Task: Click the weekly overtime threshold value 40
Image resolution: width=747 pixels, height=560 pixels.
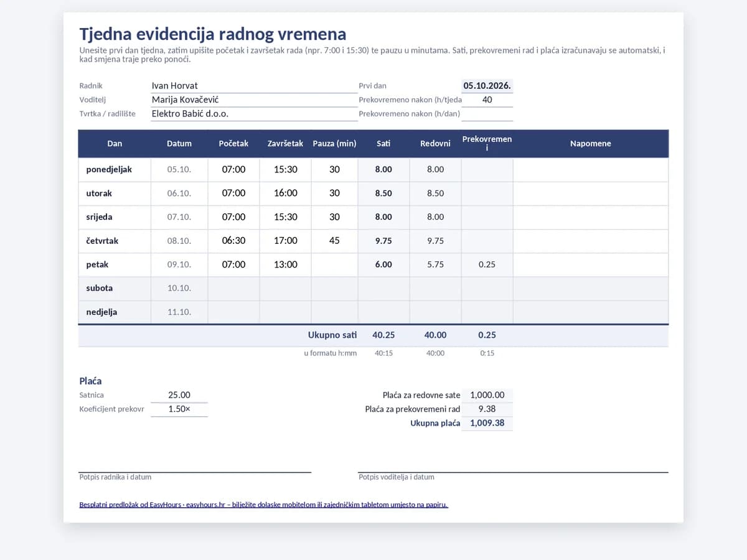Action: tap(487, 100)
